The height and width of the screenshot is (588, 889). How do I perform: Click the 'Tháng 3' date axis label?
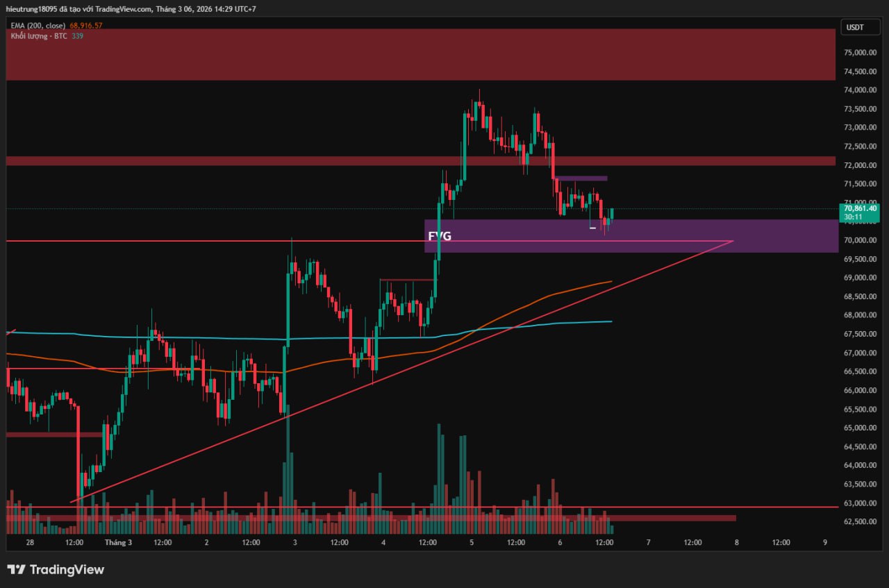pyautogui.click(x=118, y=542)
